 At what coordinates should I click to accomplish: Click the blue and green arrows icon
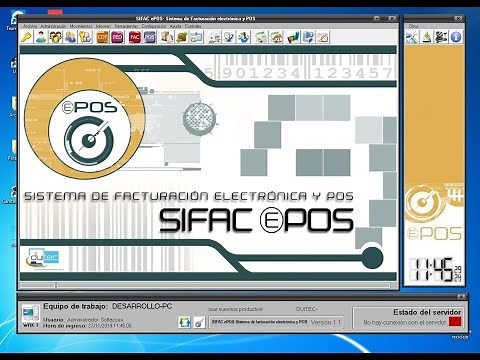coord(243,37)
